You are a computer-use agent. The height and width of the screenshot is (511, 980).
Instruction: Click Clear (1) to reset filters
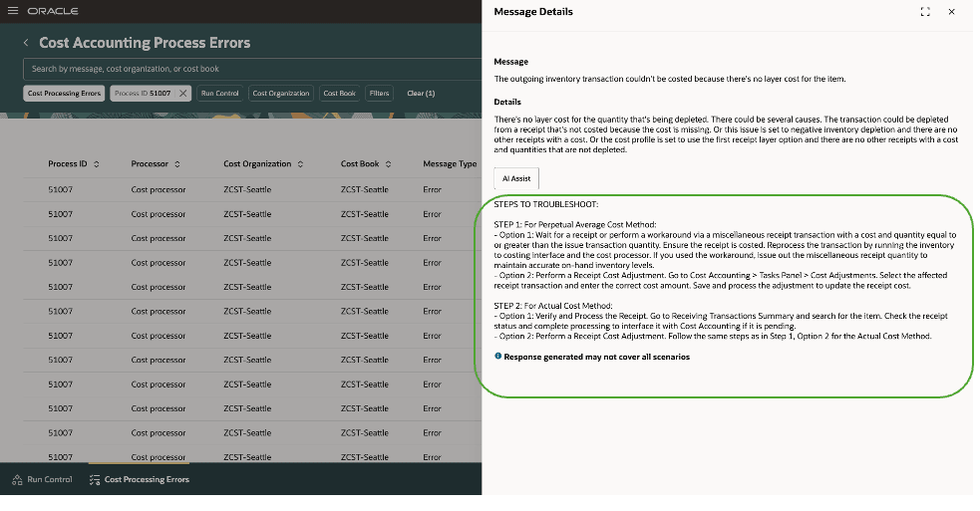coord(421,93)
